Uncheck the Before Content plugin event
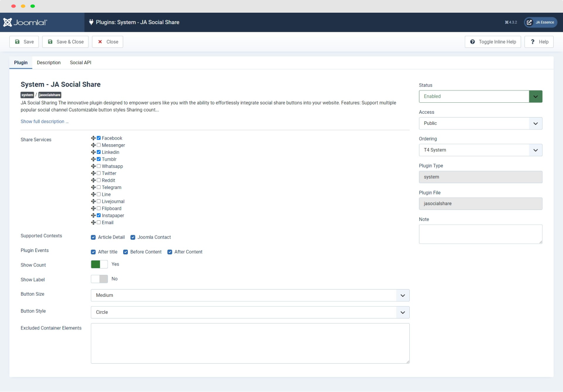The height and width of the screenshot is (392, 563). point(126,252)
